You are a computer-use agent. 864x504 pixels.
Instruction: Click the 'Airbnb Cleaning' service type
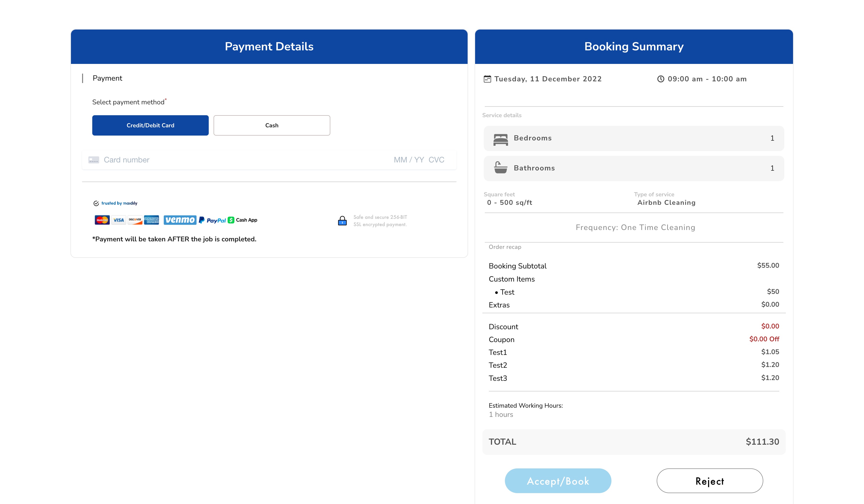(x=666, y=203)
